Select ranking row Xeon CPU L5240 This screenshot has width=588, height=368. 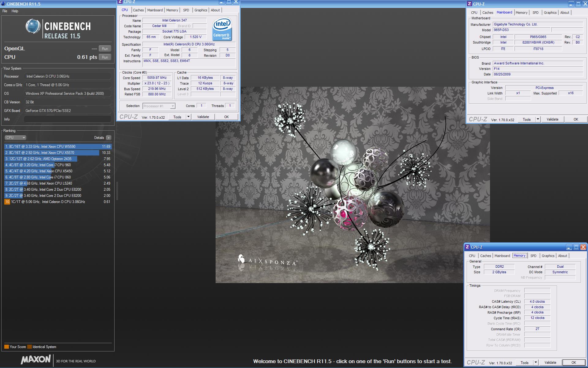(x=58, y=183)
